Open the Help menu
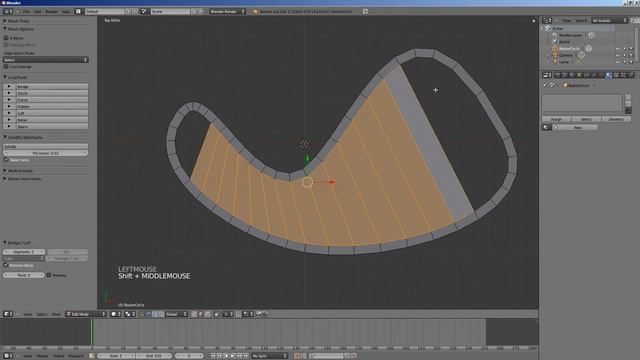Image resolution: width=640 pixels, height=360 pixels. [66, 11]
